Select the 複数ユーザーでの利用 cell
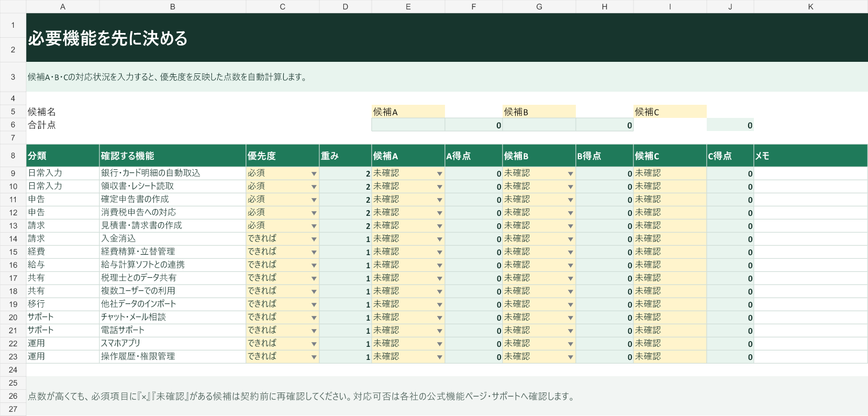Viewport: 868px width, 416px height. 173,291
